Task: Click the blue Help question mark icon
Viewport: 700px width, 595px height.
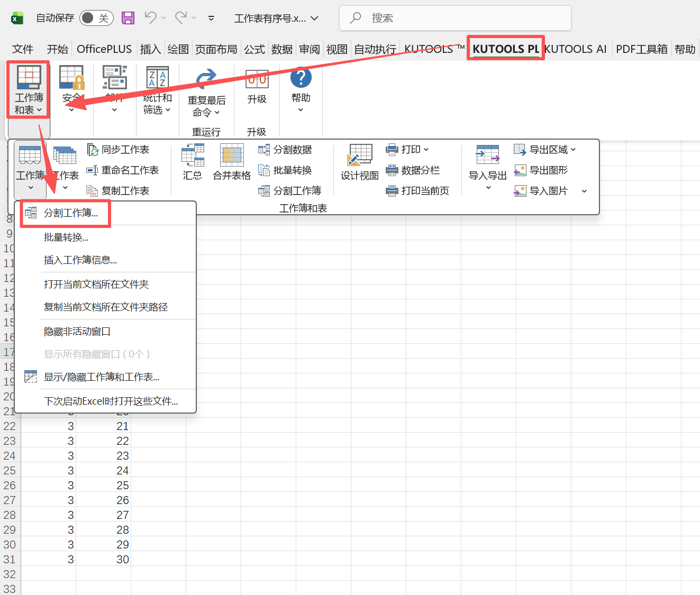Action: pyautogui.click(x=301, y=78)
